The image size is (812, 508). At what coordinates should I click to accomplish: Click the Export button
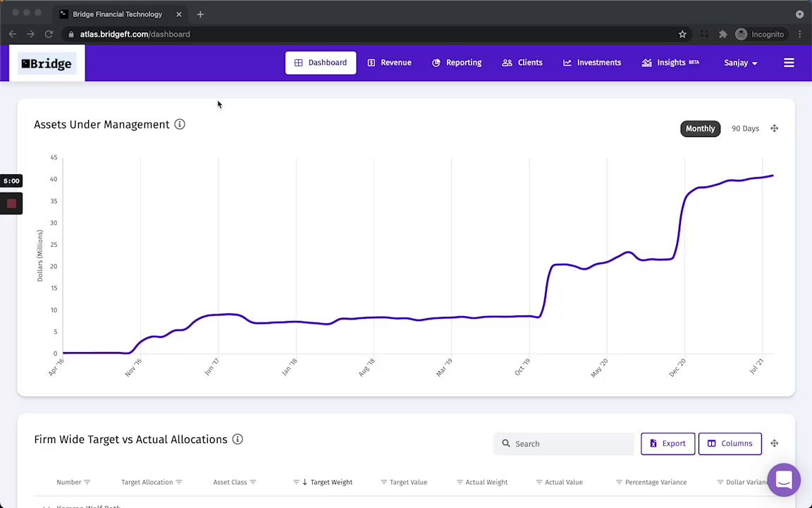(668, 444)
